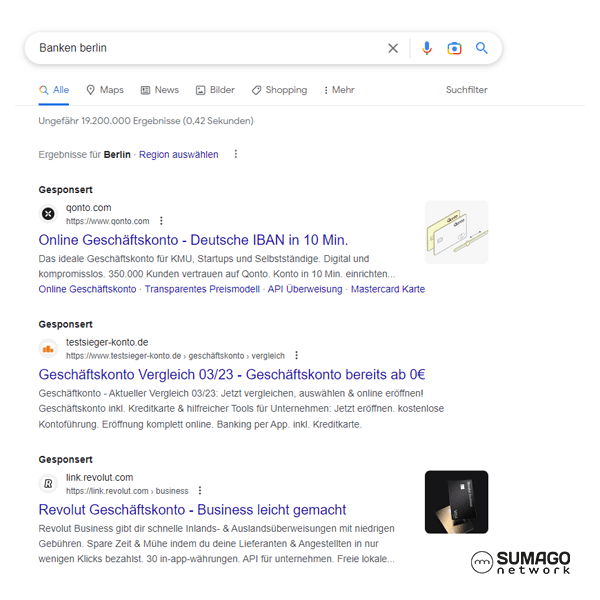Select the Alle tab

click(54, 90)
